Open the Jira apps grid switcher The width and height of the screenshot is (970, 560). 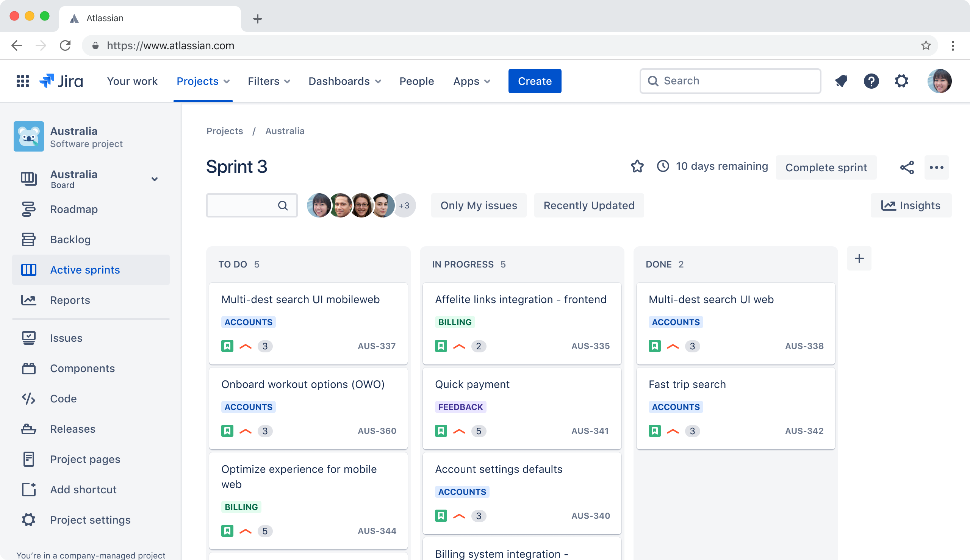[x=22, y=81]
